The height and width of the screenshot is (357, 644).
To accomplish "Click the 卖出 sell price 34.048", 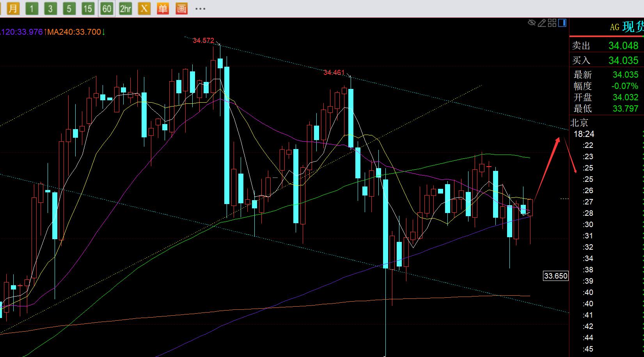I will (x=623, y=46).
